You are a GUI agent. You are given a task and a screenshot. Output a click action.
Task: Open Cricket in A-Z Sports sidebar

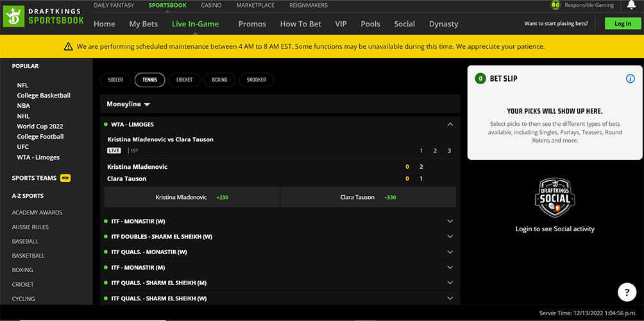23,284
